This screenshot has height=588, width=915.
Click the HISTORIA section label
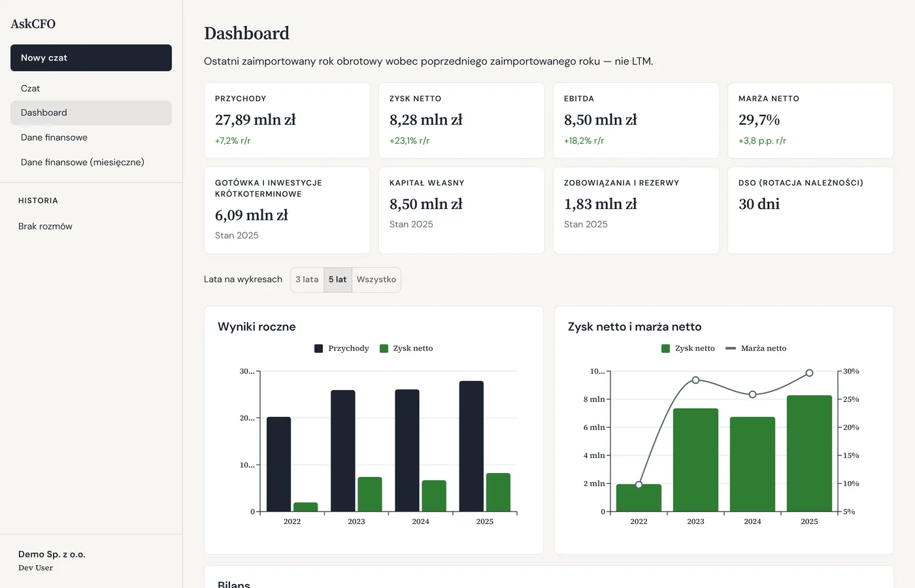(38, 201)
